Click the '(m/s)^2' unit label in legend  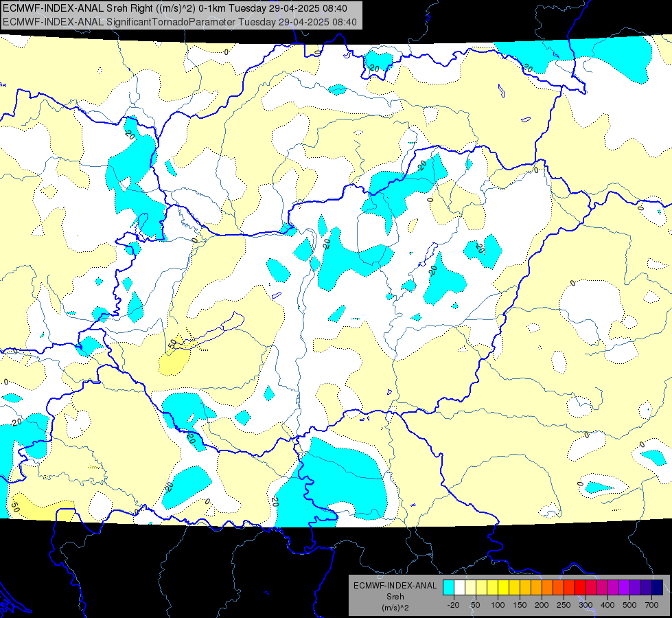(x=395, y=608)
